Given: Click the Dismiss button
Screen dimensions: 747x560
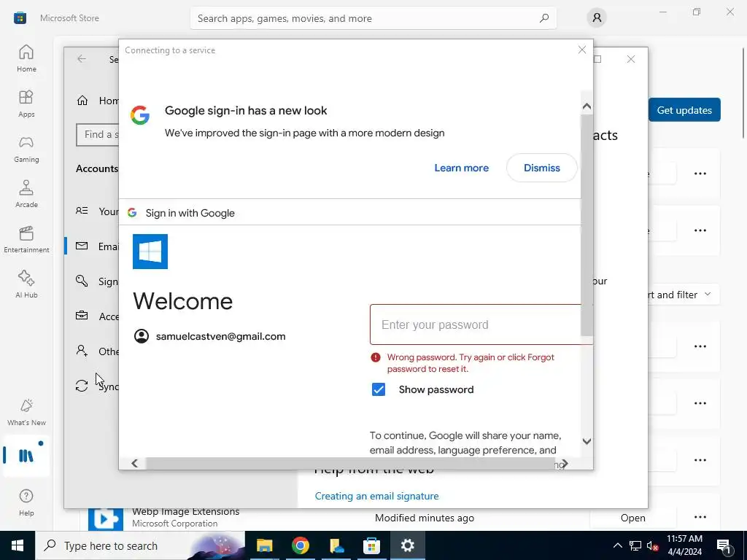Looking at the screenshot, I should (542, 168).
